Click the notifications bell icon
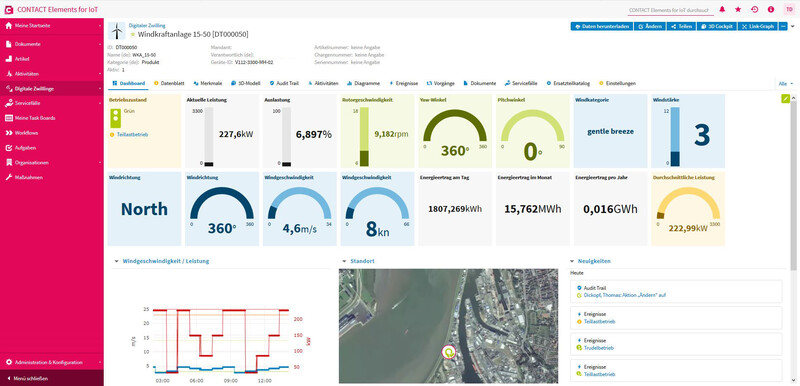 point(722,9)
